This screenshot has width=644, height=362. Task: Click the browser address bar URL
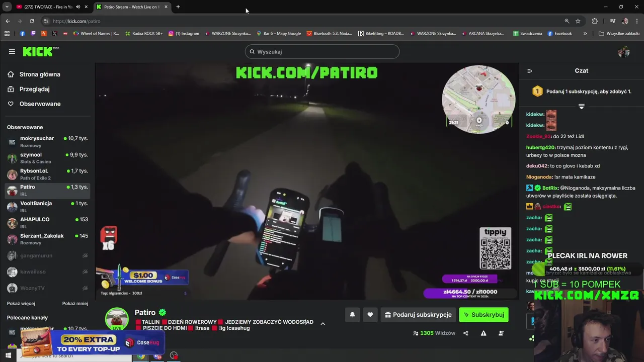click(x=76, y=21)
